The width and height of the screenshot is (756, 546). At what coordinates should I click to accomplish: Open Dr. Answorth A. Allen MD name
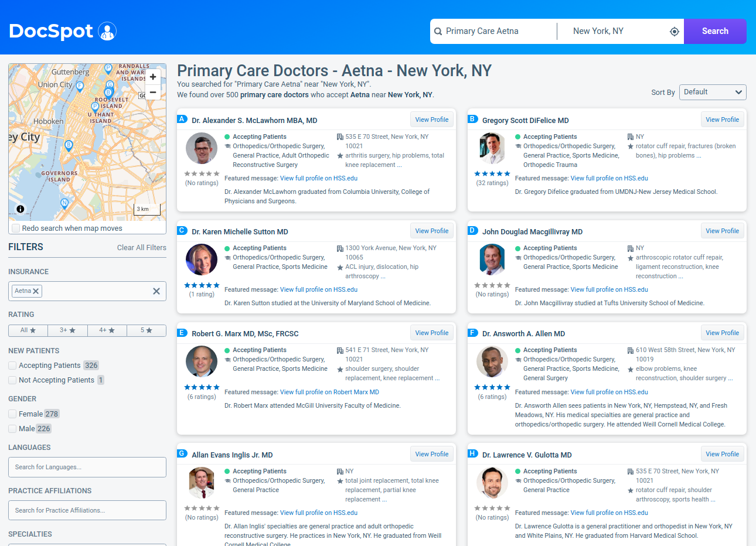tap(523, 333)
